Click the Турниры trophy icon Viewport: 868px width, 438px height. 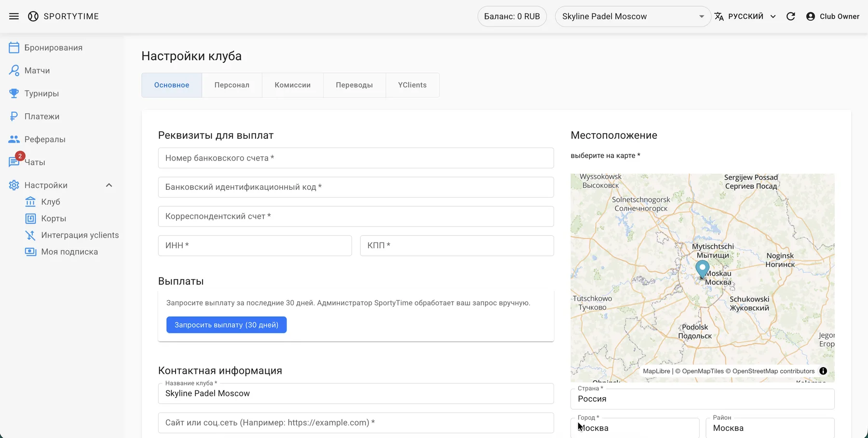tap(14, 93)
